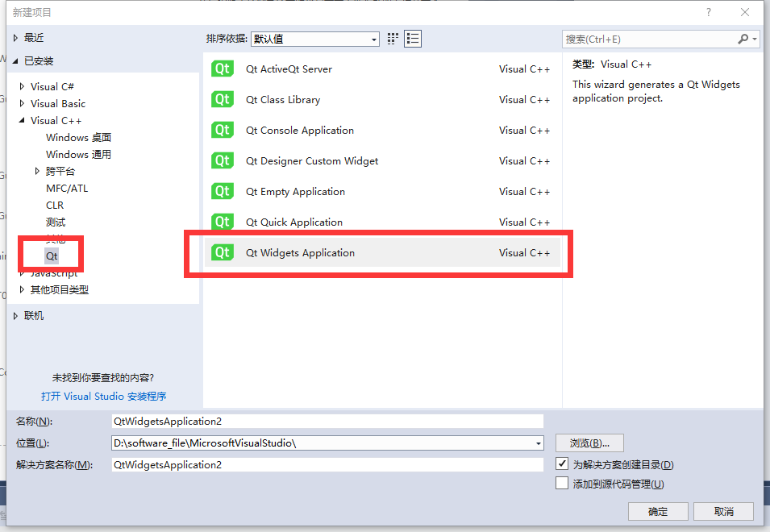Select the Qt category in tree
The image size is (770, 532).
point(52,256)
